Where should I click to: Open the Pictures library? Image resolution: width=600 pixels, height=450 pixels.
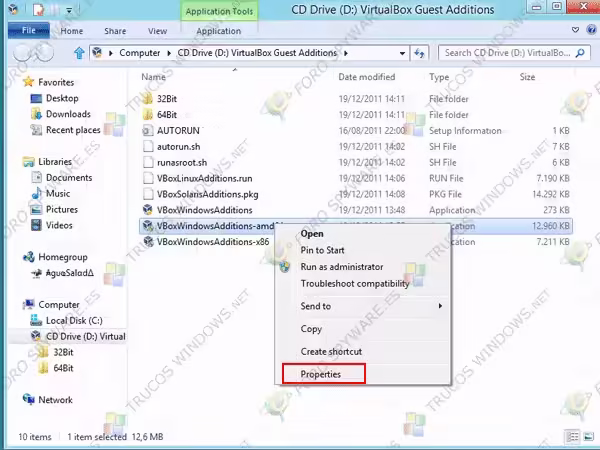62,209
